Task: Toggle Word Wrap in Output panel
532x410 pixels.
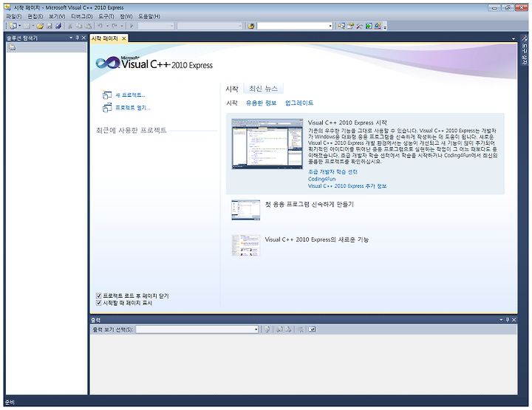Action: tap(312, 329)
